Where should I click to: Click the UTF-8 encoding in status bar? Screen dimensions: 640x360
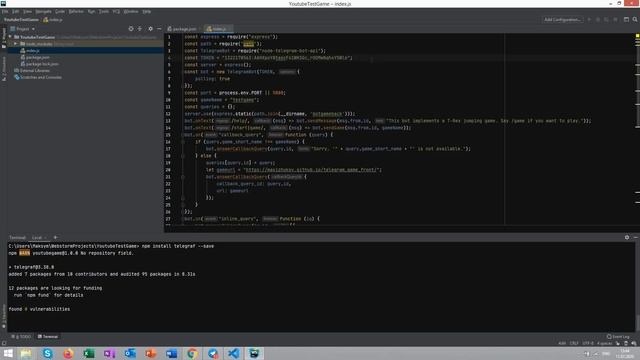pos(588,344)
